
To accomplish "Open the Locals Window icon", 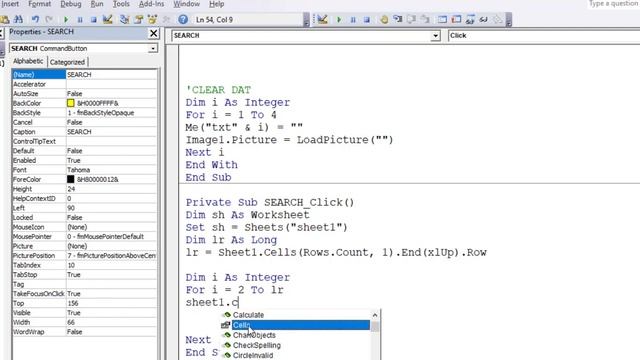I will (x=442, y=19).
